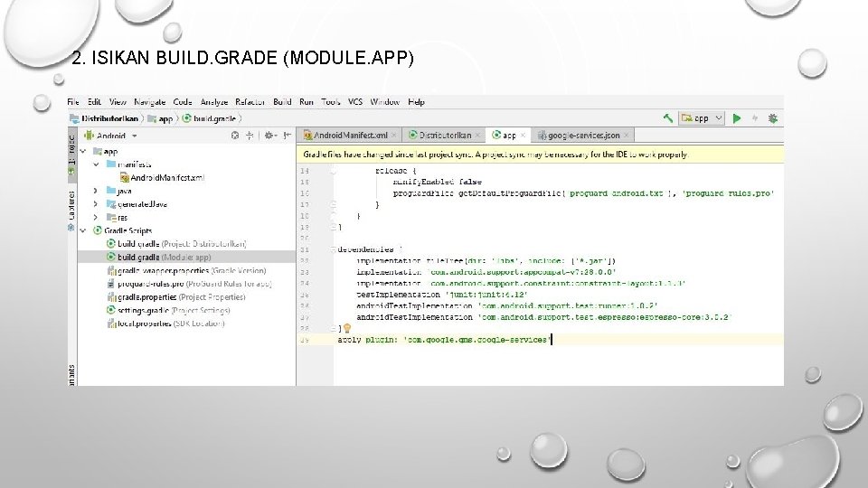Image resolution: width=868 pixels, height=488 pixels.
Task: Select gradle.properties (Project Properties)
Action: click(176, 297)
